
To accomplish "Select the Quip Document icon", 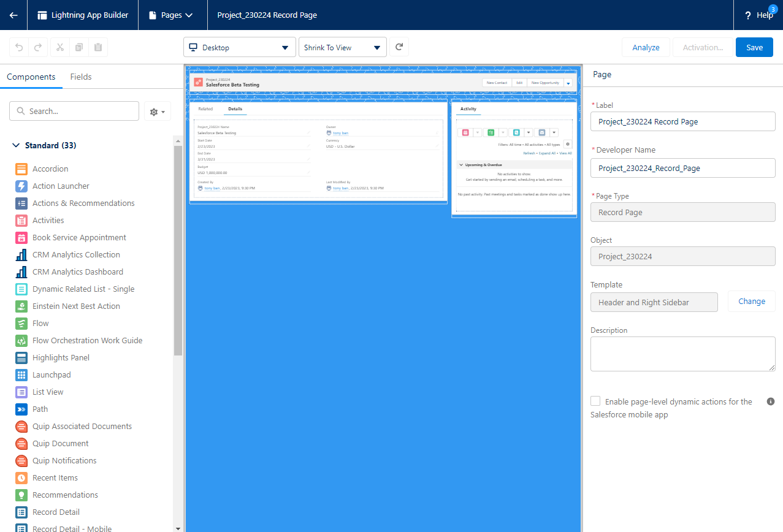I will (21, 443).
